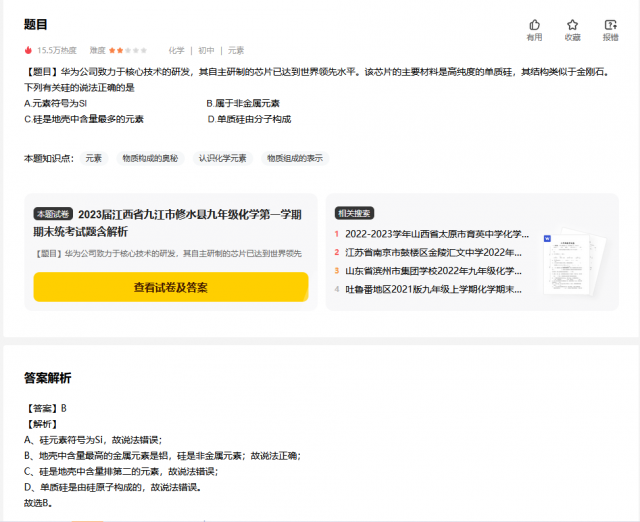This screenshot has width=640, height=522.
Task: Click the 相关搜索 badge
Action: (354, 213)
